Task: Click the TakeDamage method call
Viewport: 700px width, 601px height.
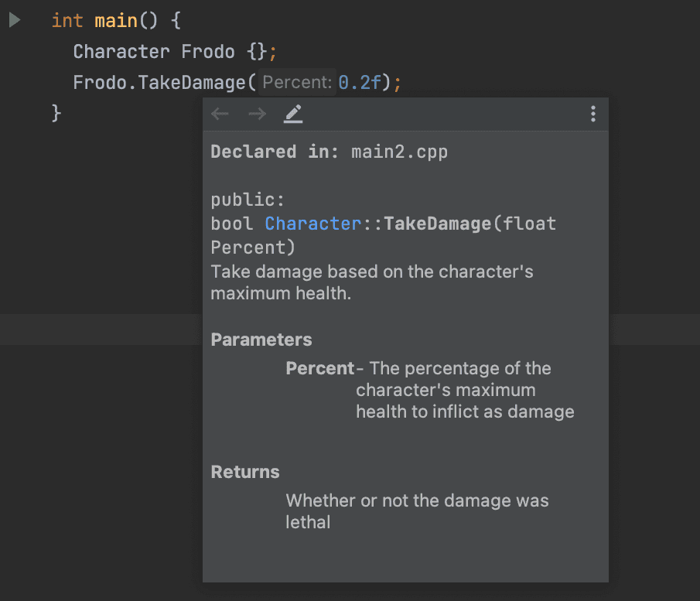Action: 193,81
